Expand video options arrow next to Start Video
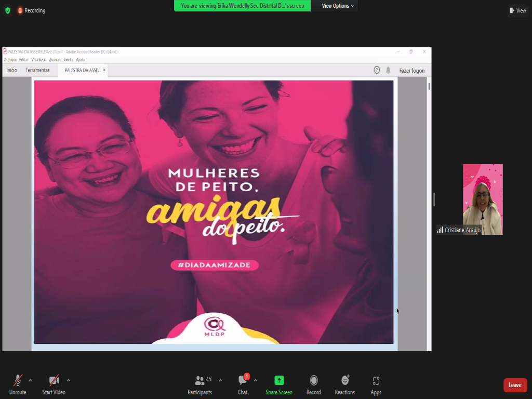 69,380
